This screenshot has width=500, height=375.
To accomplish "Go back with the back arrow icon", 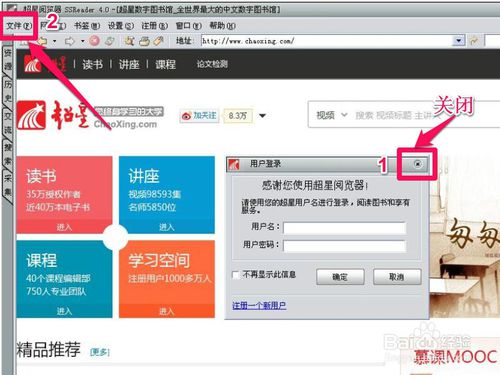I will pos(41,41).
